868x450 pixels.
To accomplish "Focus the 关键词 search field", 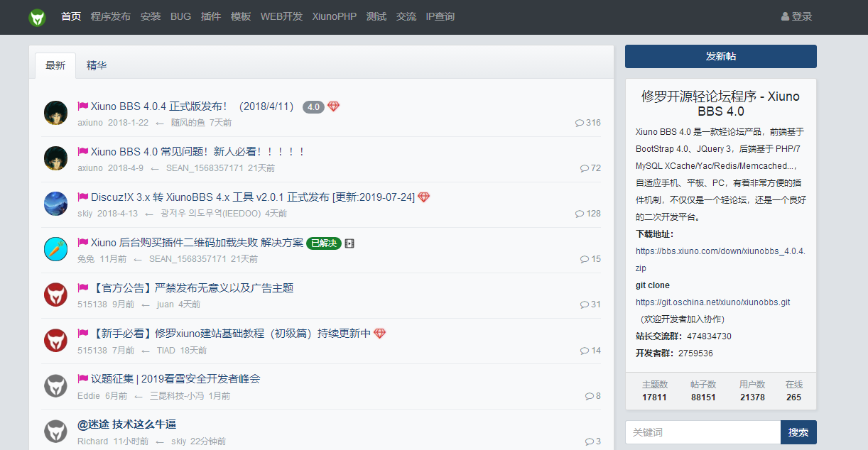I will [703, 432].
